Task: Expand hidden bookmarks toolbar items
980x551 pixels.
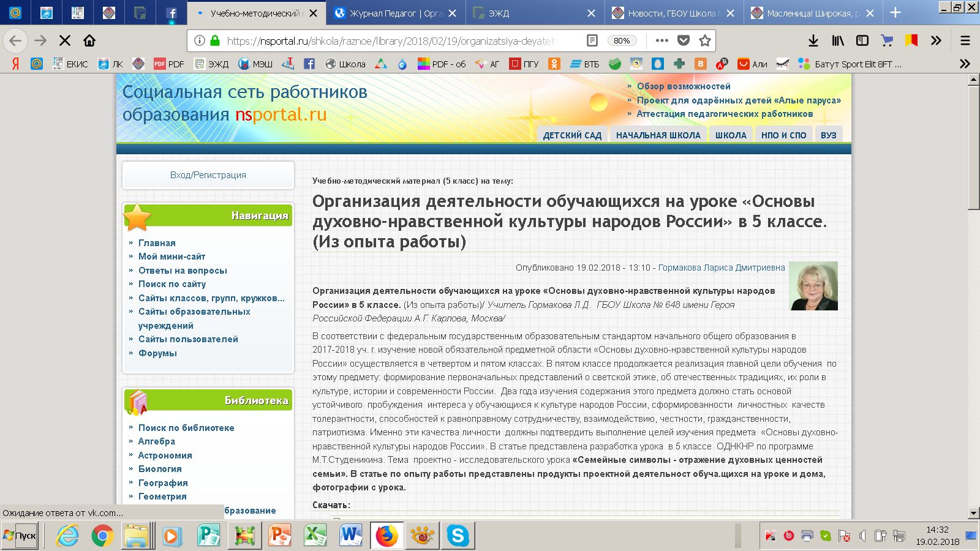Action: tap(965, 64)
